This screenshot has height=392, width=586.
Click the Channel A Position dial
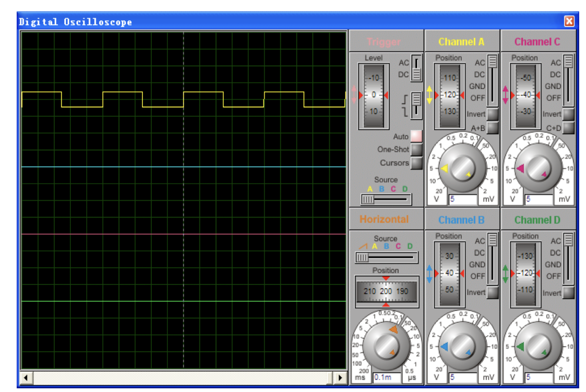click(450, 96)
